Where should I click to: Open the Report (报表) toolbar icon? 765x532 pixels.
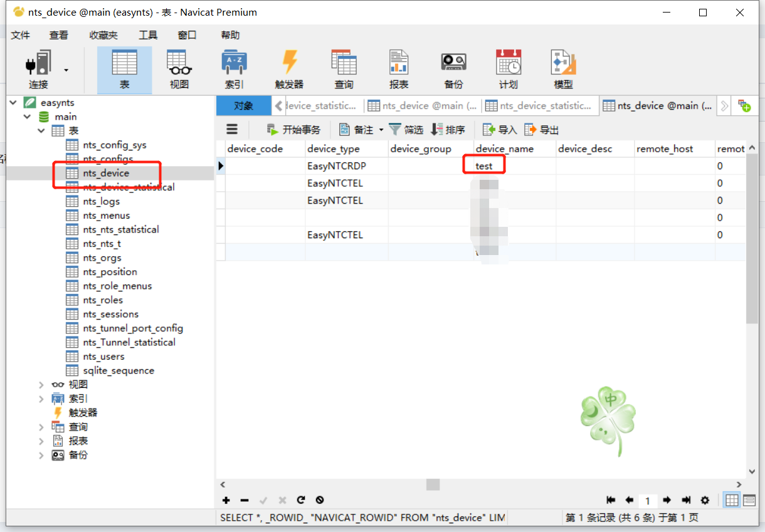pyautogui.click(x=399, y=70)
